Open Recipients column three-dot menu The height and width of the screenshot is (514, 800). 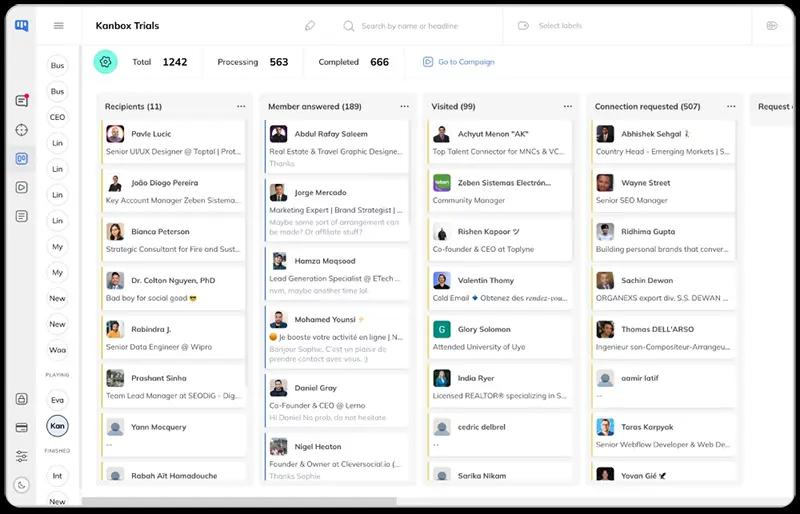coord(241,106)
